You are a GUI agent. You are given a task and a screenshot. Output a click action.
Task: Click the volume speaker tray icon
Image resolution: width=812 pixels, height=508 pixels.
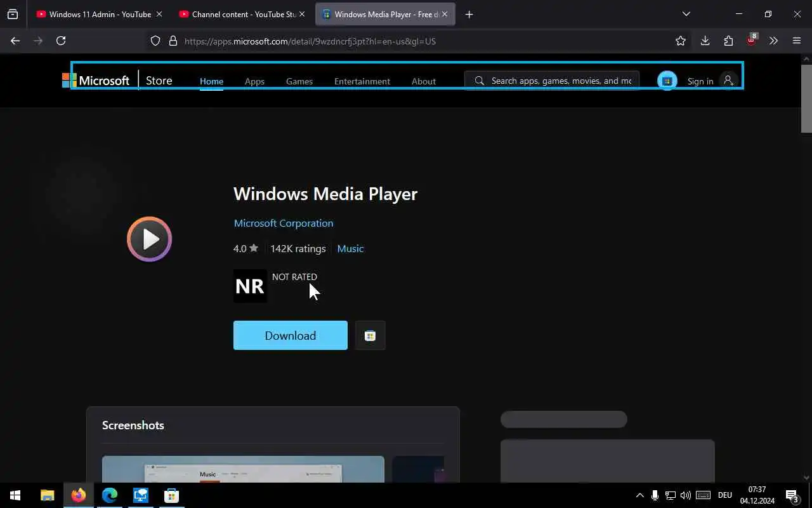(686, 495)
